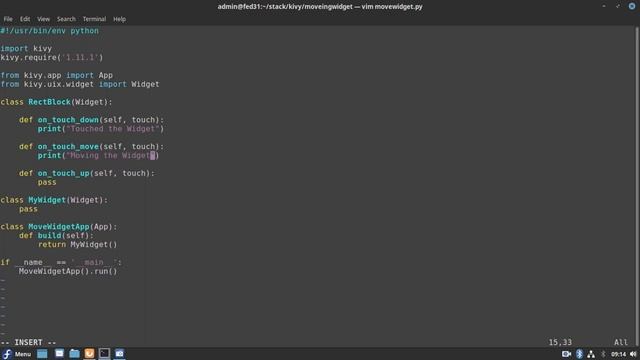Close the terminal window
The image size is (640, 360).
pyautogui.click(x=632, y=6)
